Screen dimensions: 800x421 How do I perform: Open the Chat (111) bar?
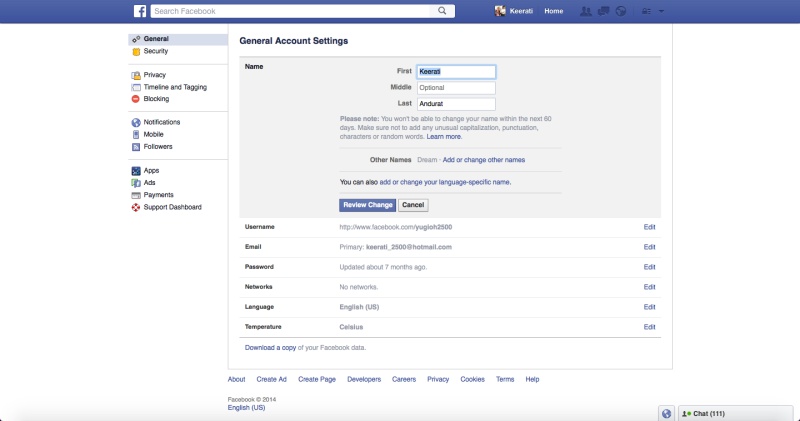tap(735, 413)
